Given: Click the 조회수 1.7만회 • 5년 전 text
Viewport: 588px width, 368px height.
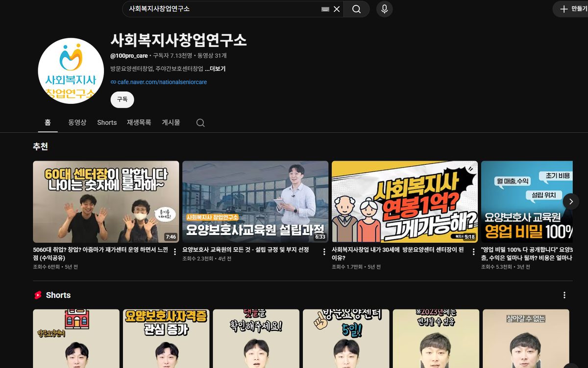Looking at the screenshot, I should [x=356, y=267].
